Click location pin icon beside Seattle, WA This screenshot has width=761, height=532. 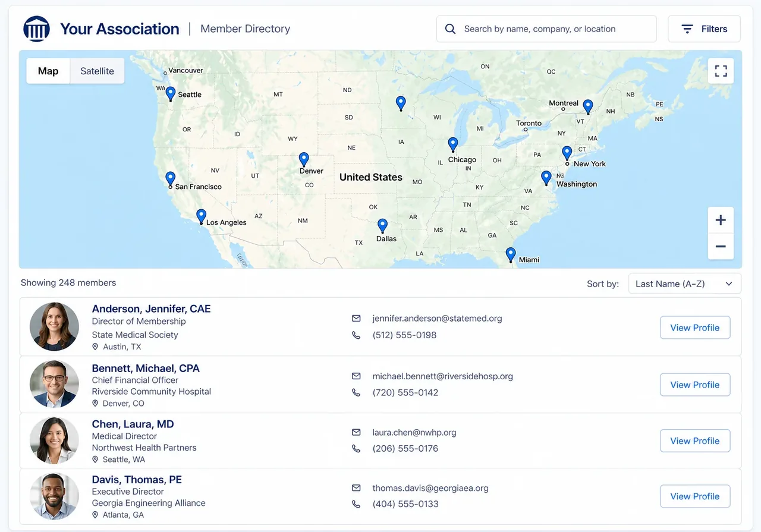click(x=95, y=459)
